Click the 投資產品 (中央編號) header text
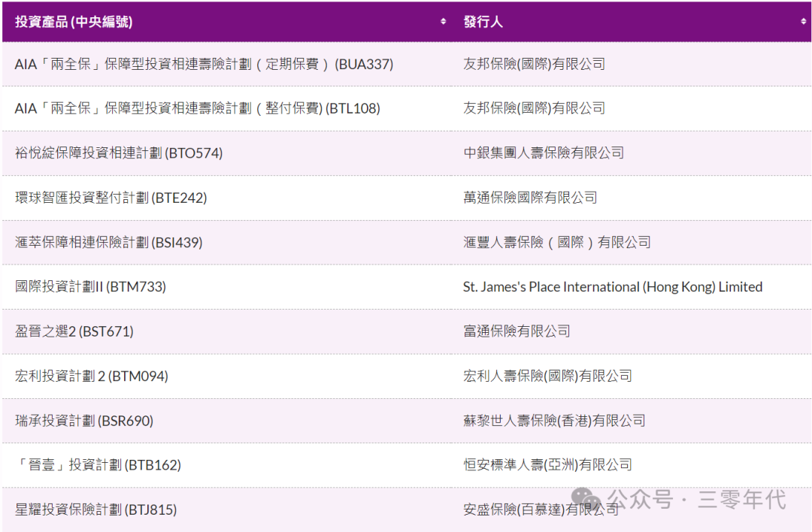Viewport: 812px width, 532px height. 74,22
